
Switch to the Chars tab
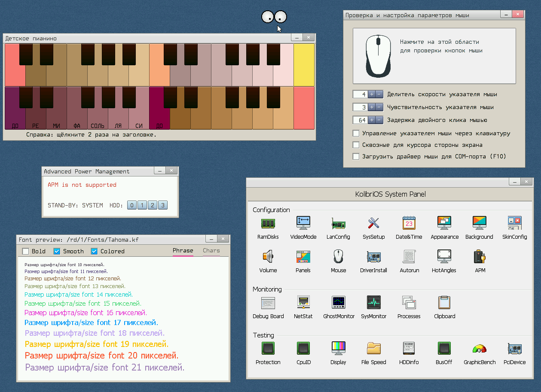[x=211, y=251]
